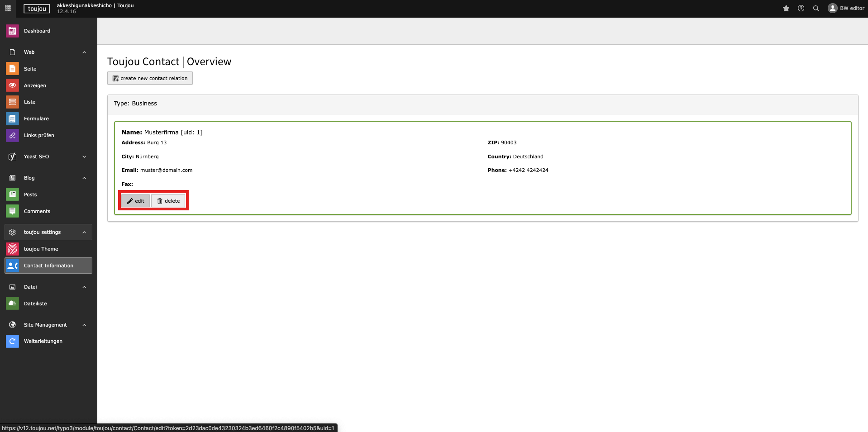Screen dimensions: 868x432
Task: Collapse the Blog module group
Action: 84,178
